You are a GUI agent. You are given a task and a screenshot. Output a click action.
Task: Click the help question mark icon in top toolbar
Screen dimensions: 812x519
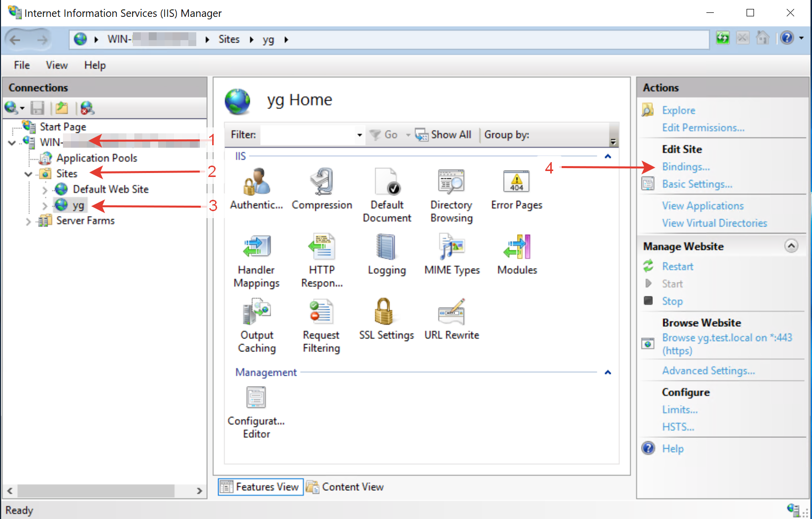tap(787, 38)
